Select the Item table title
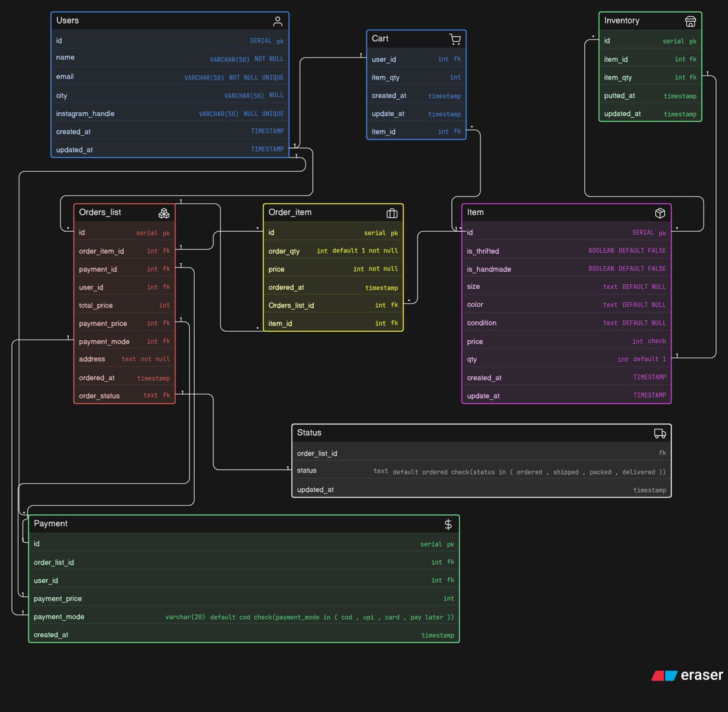The height and width of the screenshot is (712, 728). coord(475,212)
